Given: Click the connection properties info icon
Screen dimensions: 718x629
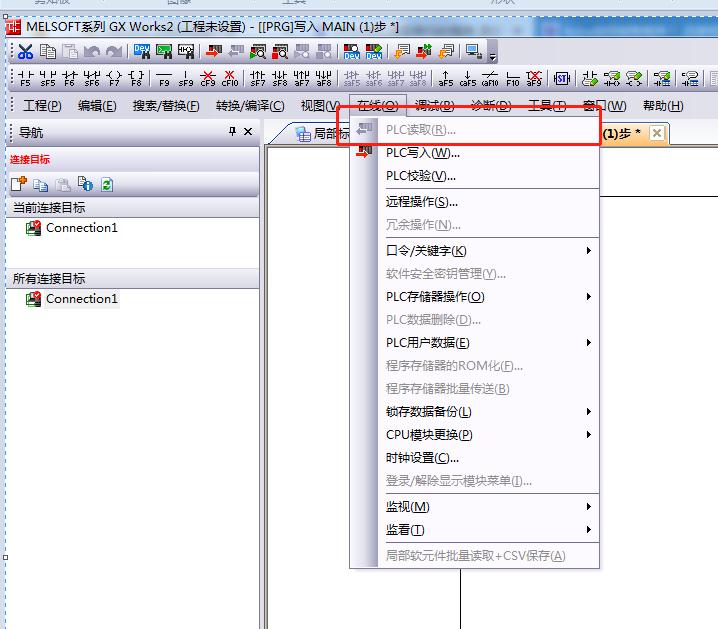Looking at the screenshot, I should tap(85, 184).
